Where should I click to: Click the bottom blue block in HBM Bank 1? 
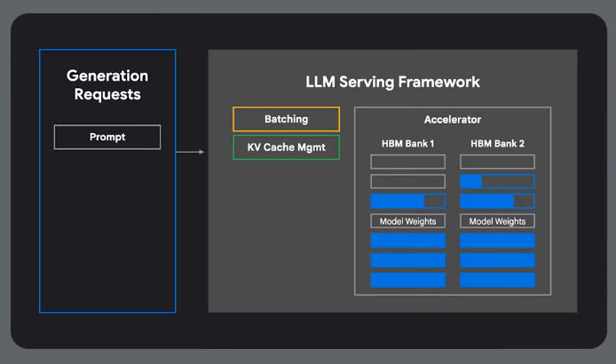(407, 280)
